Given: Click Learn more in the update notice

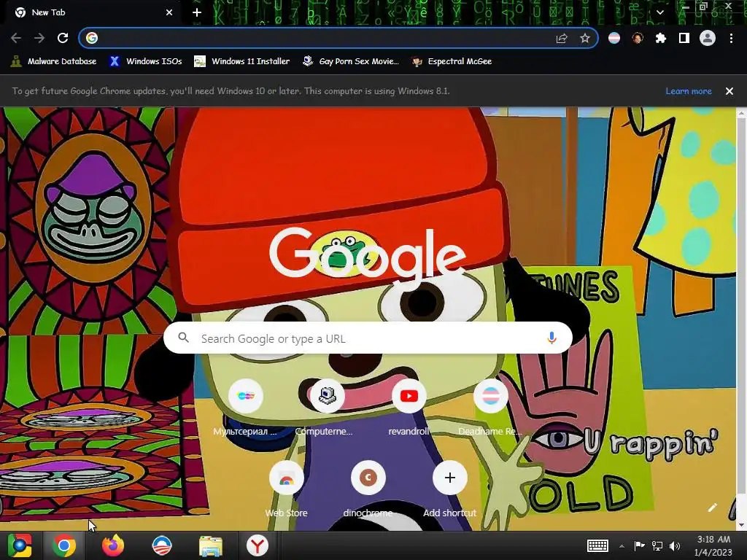Looking at the screenshot, I should coord(689,91).
